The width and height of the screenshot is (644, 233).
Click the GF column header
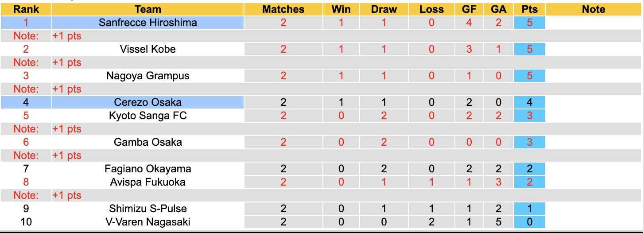(x=469, y=9)
